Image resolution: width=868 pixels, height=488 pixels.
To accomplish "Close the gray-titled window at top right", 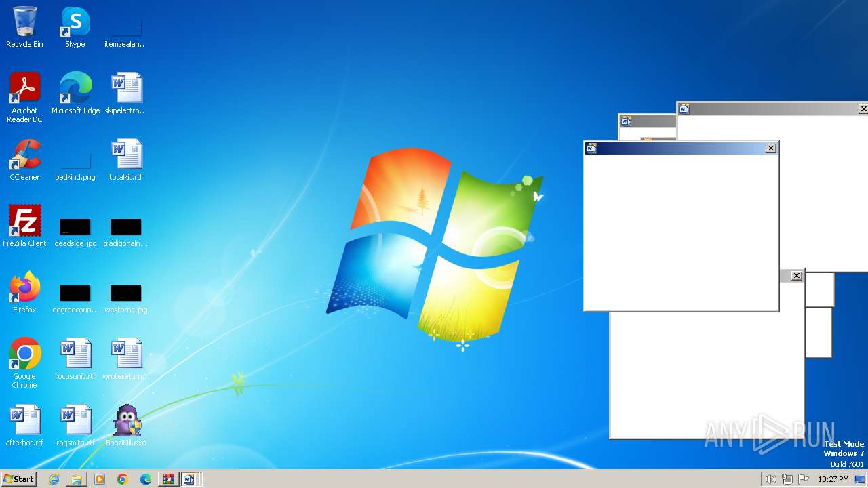I will pyautogui.click(x=863, y=109).
